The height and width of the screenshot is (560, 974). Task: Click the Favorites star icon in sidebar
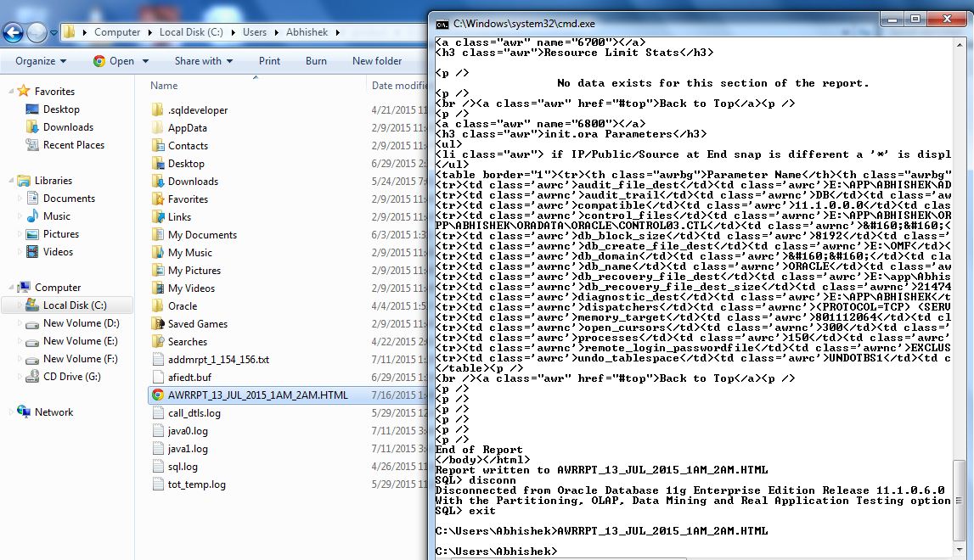click(x=24, y=92)
